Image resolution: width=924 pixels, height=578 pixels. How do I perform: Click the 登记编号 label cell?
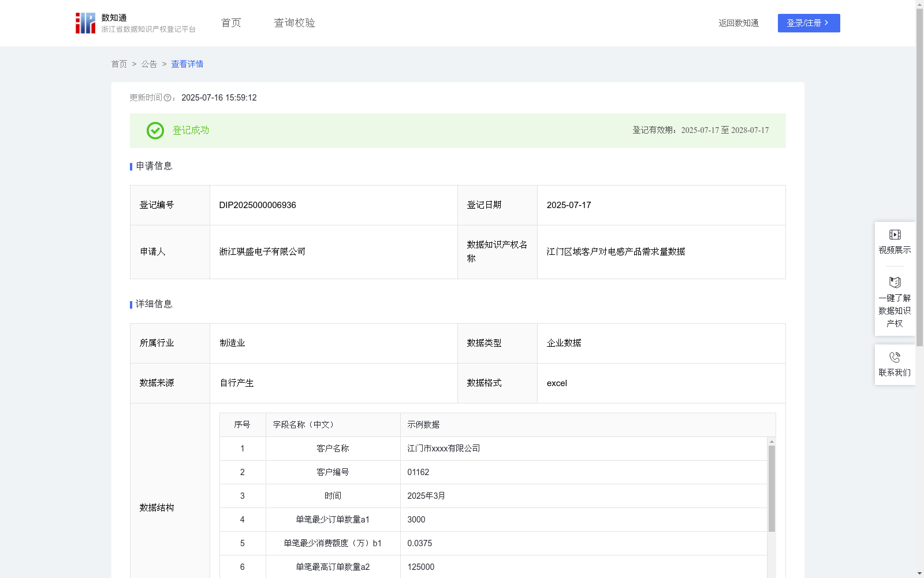(170, 205)
